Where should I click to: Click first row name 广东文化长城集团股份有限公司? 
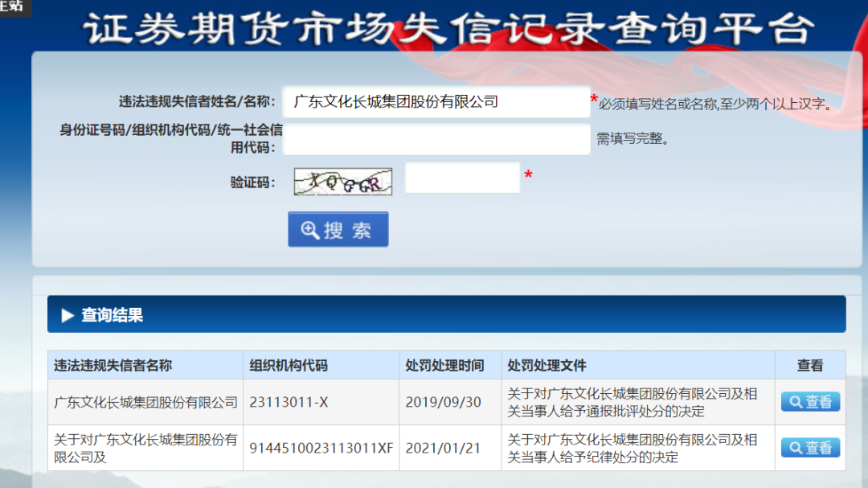145,402
